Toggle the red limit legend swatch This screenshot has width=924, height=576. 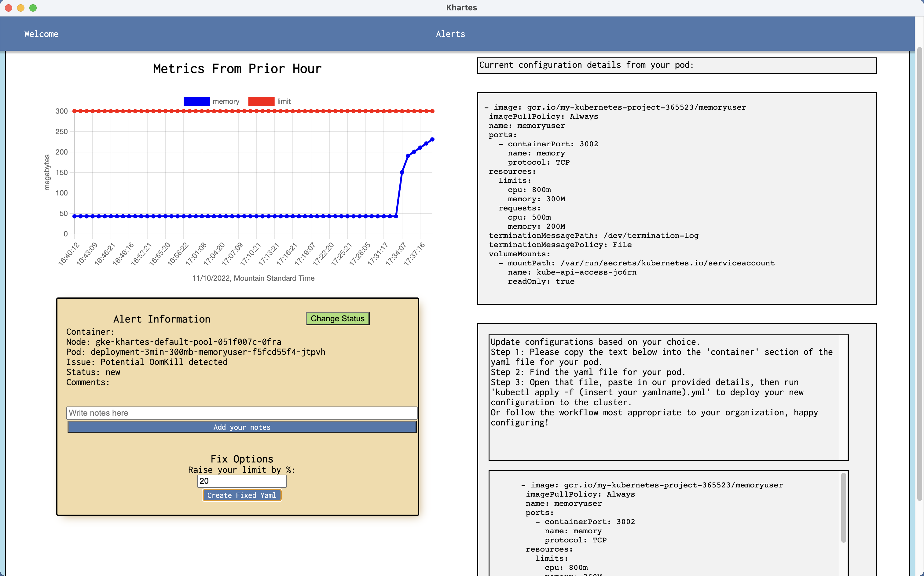pyautogui.click(x=261, y=101)
